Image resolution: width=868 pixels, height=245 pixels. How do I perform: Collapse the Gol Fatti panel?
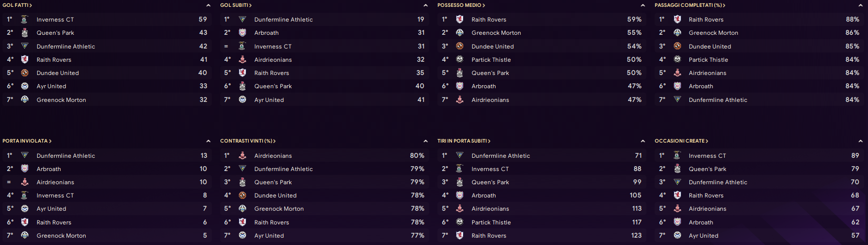coord(208,5)
